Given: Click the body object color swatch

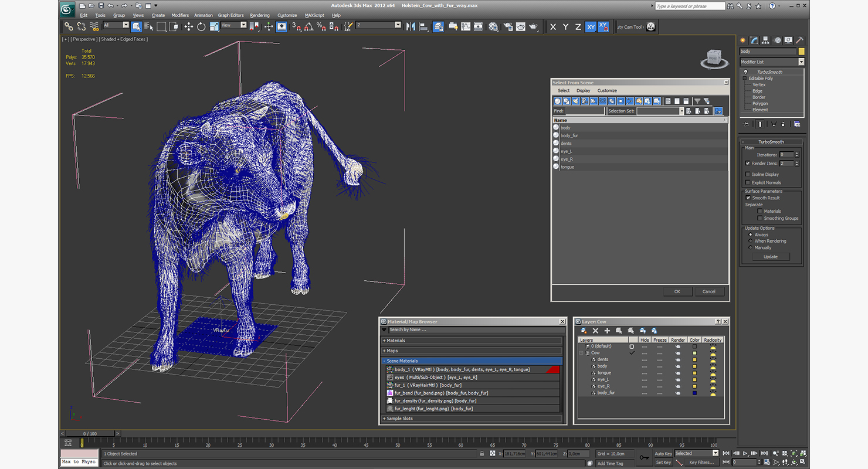Looking at the screenshot, I should tap(802, 52).
